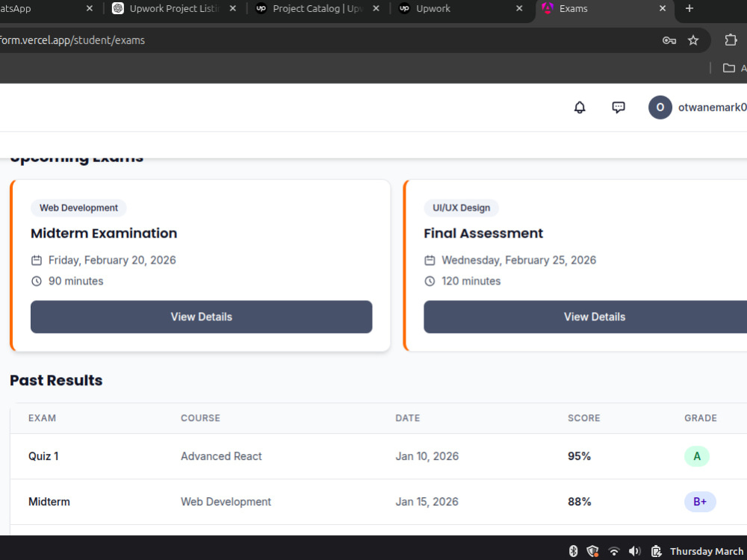Screen dimensions: 747x560
Task: Click the 95% score value
Action: [x=580, y=456]
